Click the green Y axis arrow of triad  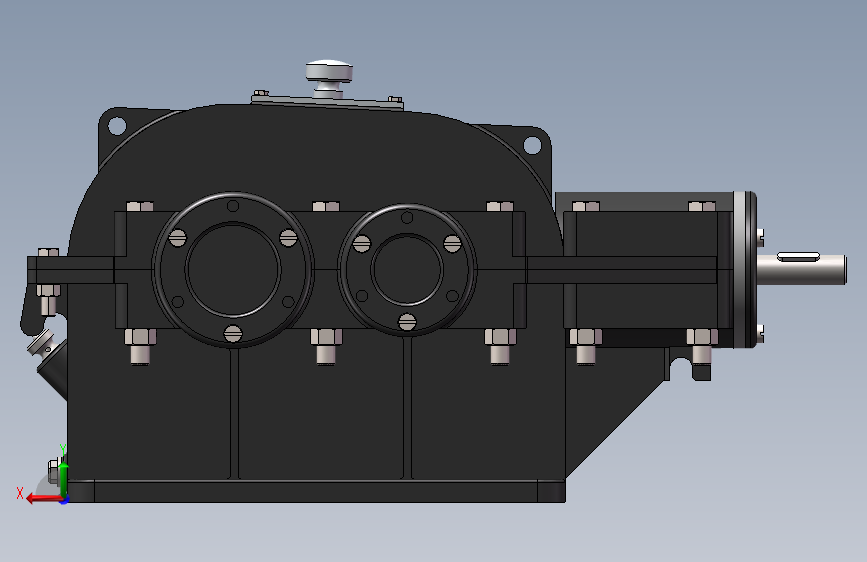click(64, 478)
